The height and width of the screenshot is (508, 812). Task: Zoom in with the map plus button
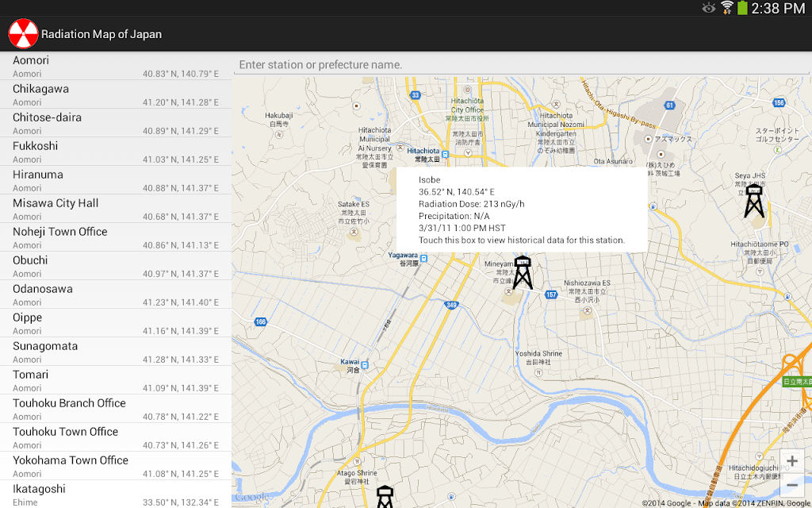[792, 461]
